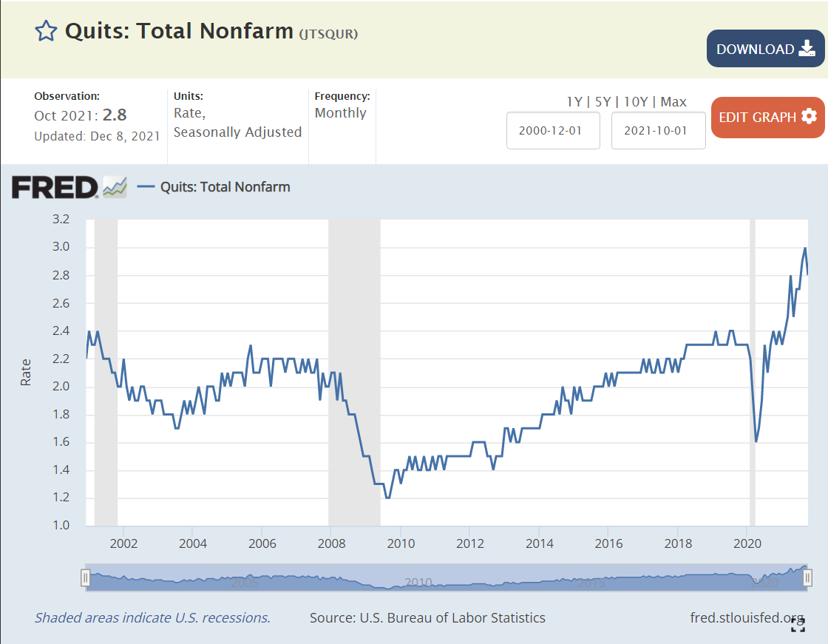Open the EDIT GRAPH panel
828x644 pixels.
pyautogui.click(x=767, y=117)
